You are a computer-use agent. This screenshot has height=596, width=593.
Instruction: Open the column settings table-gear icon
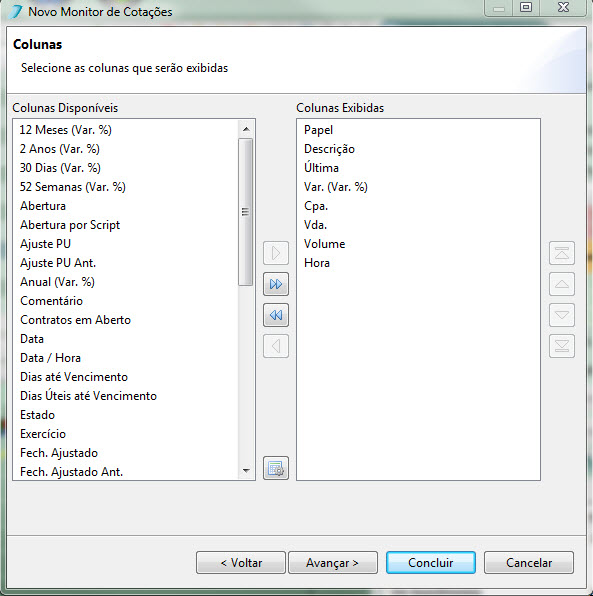pos(276,468)
